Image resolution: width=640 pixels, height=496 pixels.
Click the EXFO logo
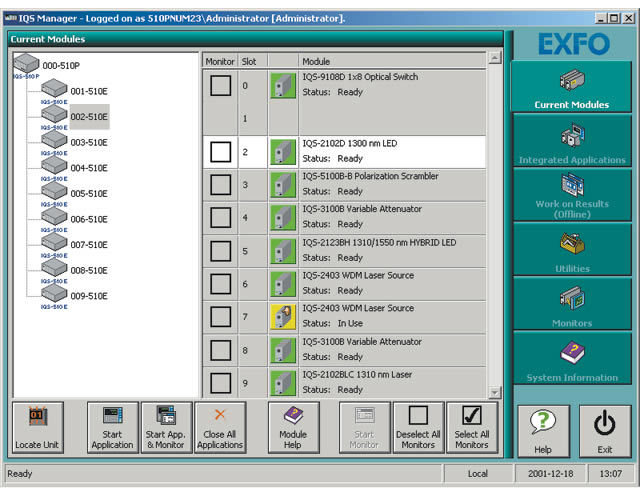point(573,44)
